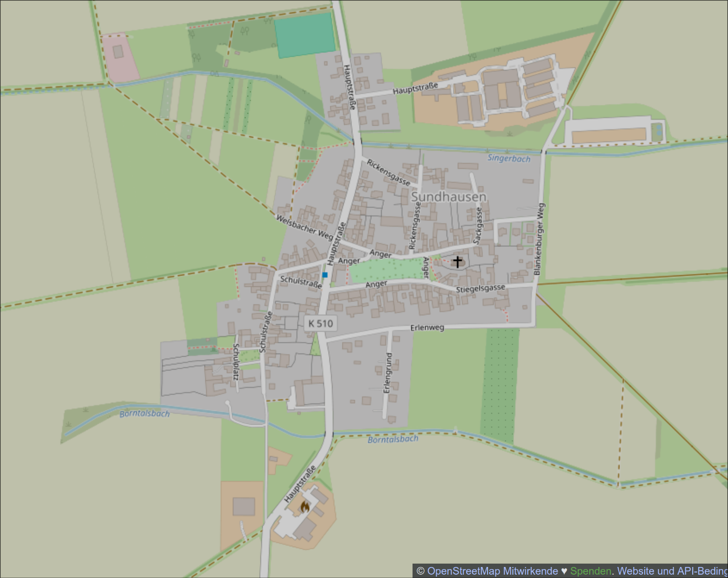The width and height of the screenshot is (728, 578).
Task: Click the blue bus stop marker
Action: 325,275
